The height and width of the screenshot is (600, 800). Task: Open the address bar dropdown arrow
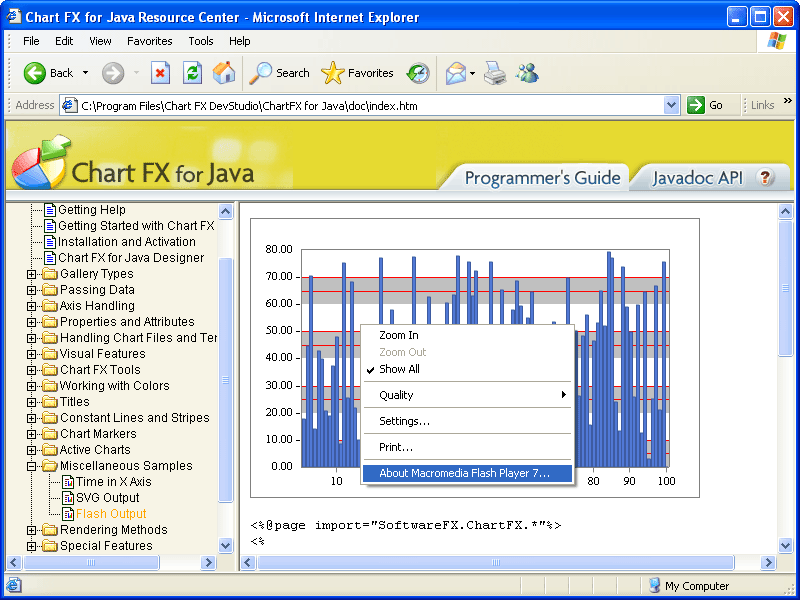[x=671, y=105]
